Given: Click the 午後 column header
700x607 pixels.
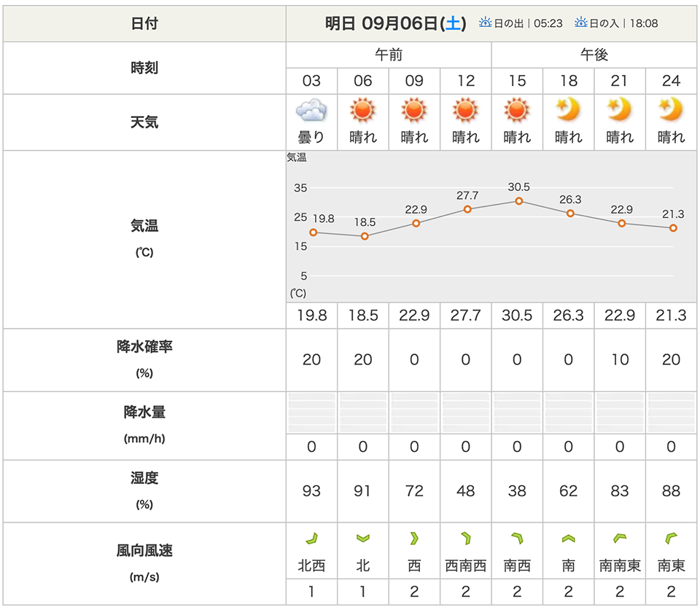Looking at the screenshot, I should [x=594, y=55].
